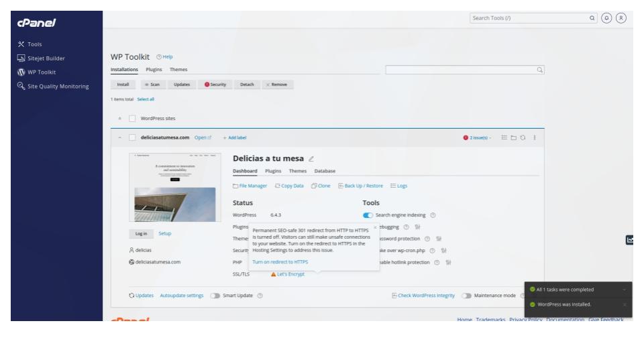Click the Scan button
Viewport: 644px width, 362px height.
pos(152,84)
